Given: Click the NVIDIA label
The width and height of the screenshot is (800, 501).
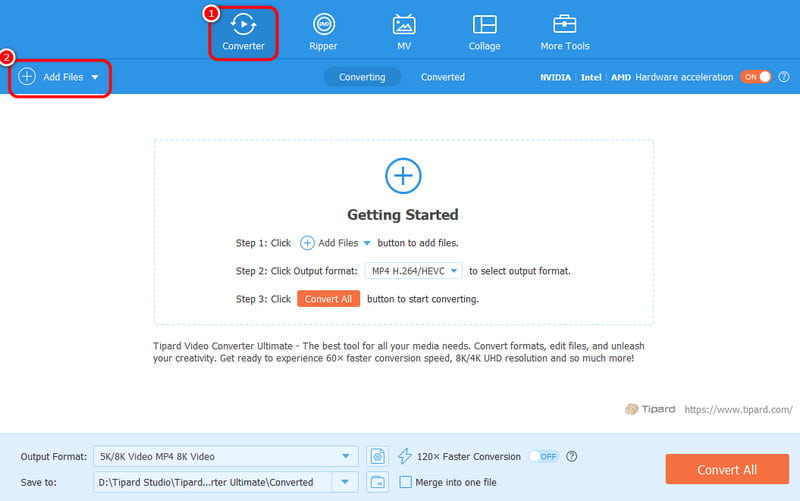Looking at the screenshot, I should (x=555, y=78).
